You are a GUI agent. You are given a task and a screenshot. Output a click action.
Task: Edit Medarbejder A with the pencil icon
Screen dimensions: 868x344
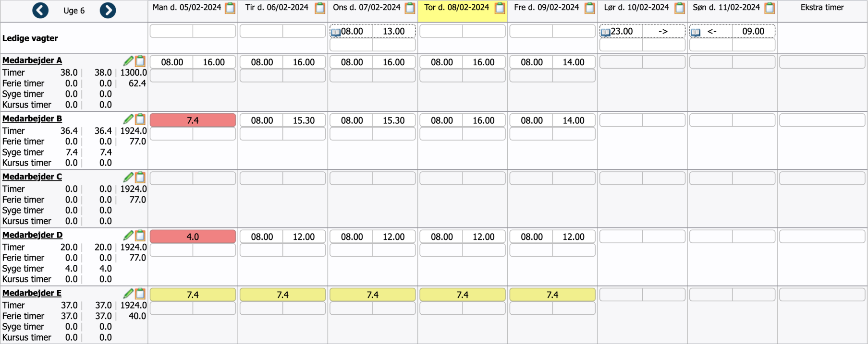click(128, 60)
